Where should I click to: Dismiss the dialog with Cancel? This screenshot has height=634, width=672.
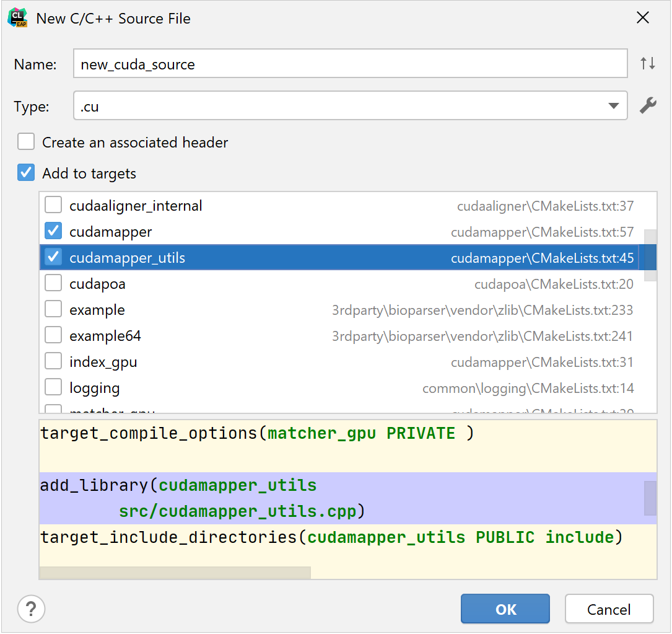click(609, 609)
